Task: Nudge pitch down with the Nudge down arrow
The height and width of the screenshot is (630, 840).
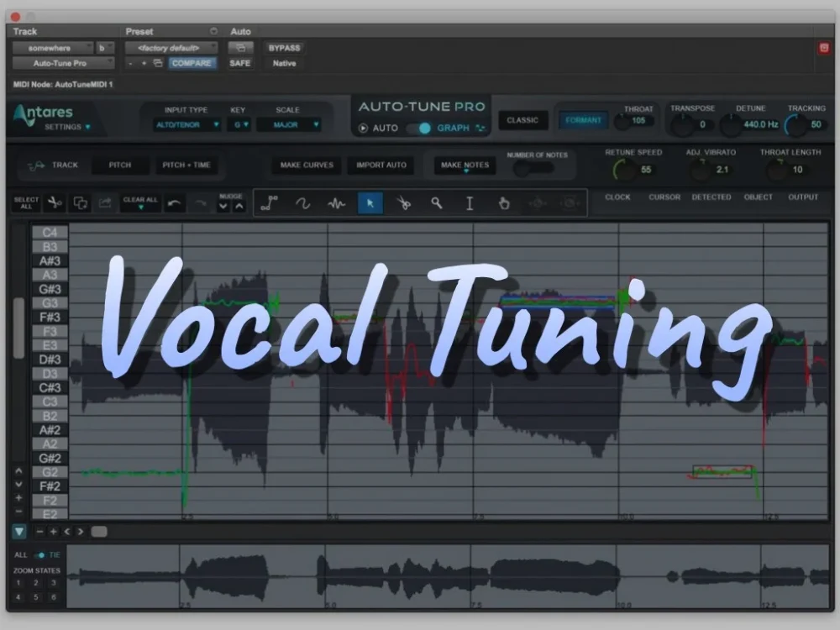Action: coord(223,207)
